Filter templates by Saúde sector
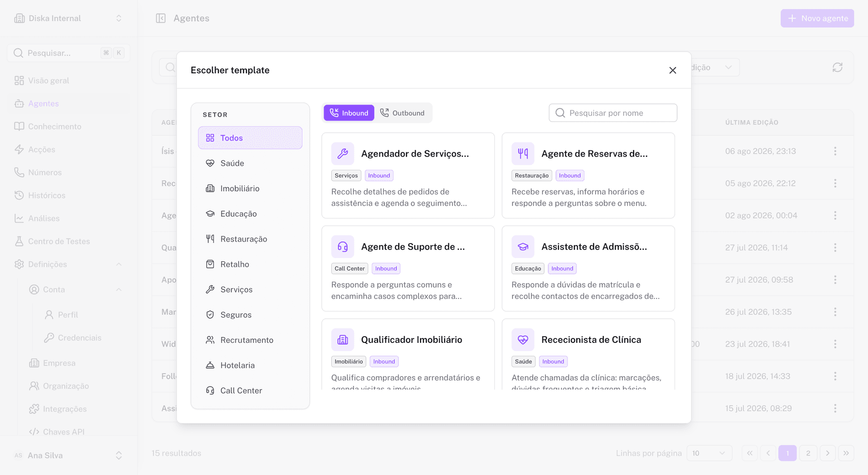The image size is (868, 475). click(250, 163)
